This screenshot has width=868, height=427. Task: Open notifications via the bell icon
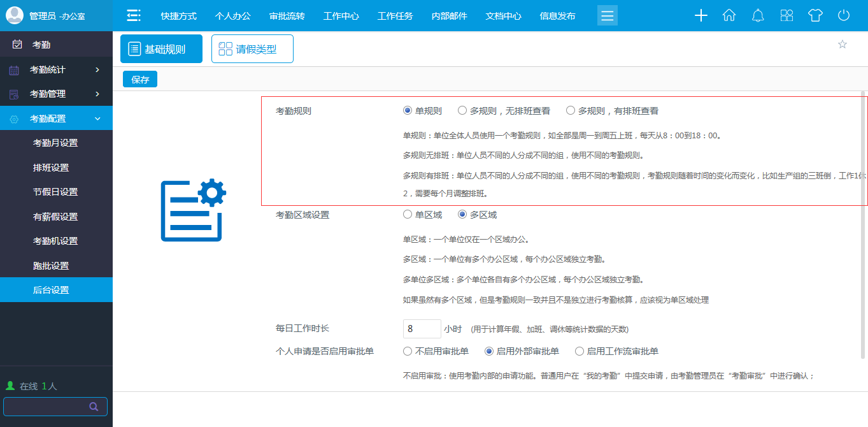757,15
